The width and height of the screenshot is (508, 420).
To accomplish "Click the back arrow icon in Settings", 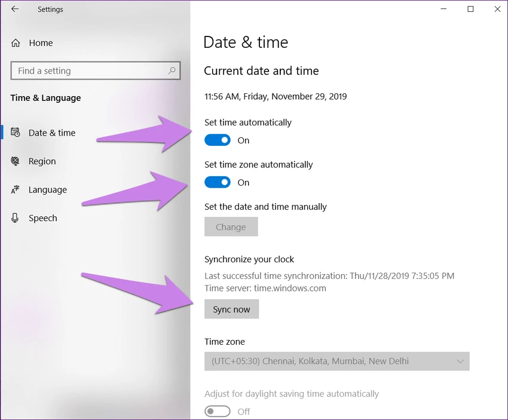I will 15,9.
